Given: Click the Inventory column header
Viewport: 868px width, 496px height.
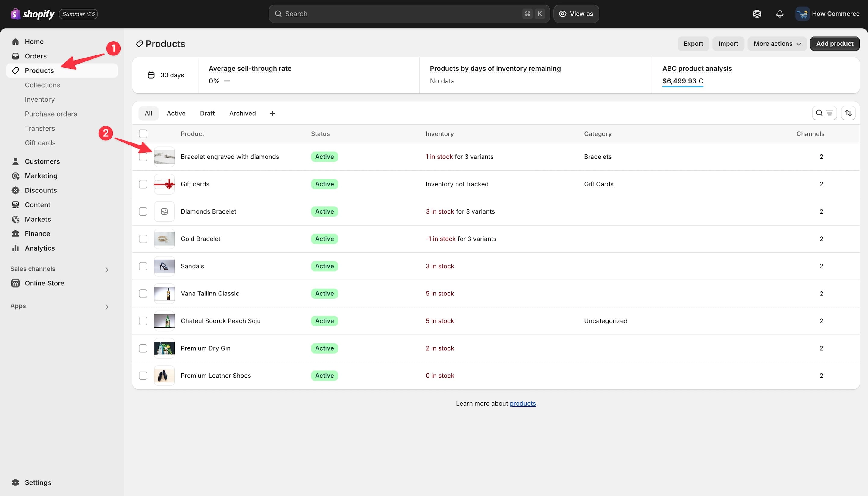Looking at the screenshot, I should [x=439, y=134].
